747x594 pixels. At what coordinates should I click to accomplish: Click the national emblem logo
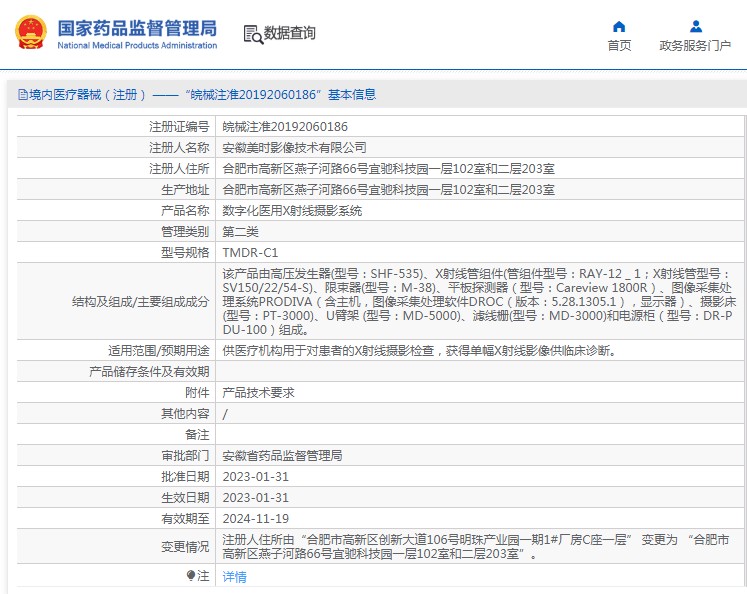31,32
